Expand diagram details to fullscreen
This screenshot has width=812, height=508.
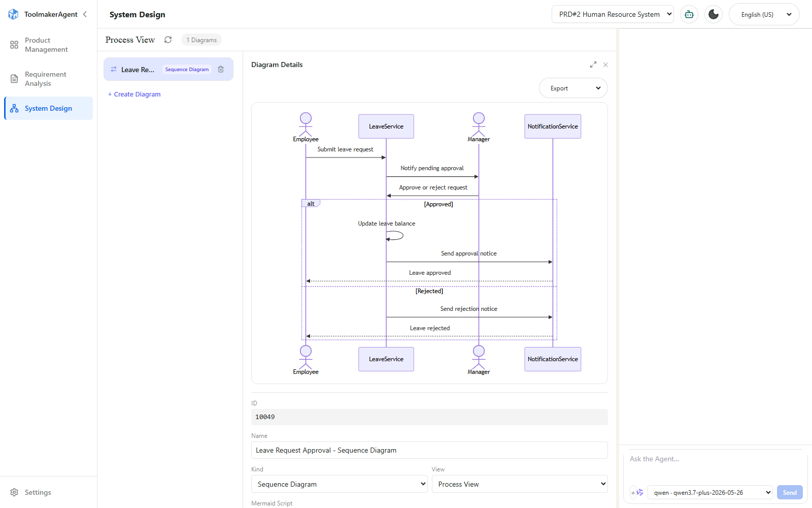pos(593,65)
